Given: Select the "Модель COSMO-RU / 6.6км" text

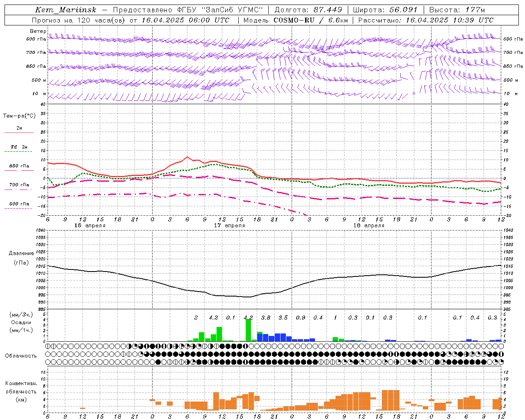Looking at the screenshot, I should [x=296, y=20].
